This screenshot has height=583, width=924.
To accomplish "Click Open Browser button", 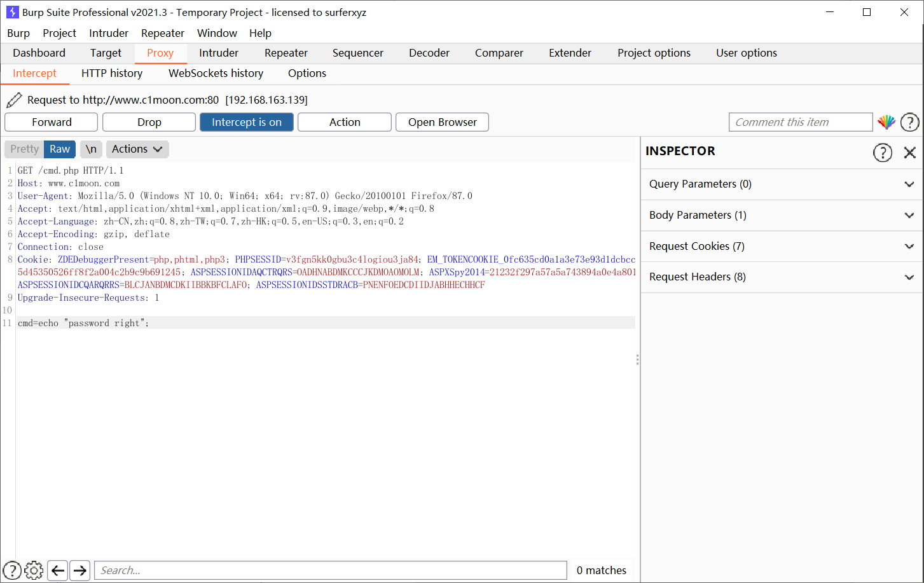I will (443, 122).
